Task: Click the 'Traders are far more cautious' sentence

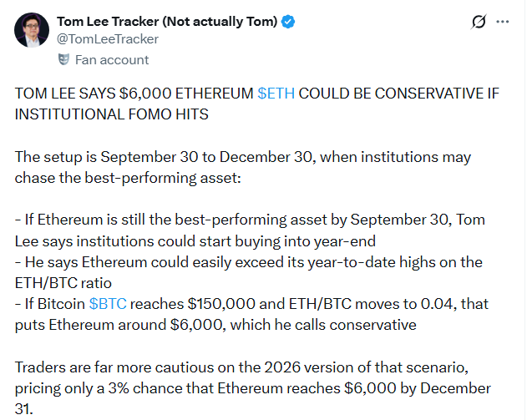Action: click(x=241, y=367)
